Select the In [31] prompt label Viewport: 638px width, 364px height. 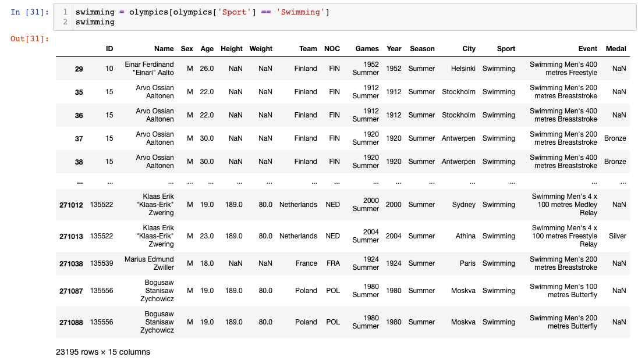(30, 12)
